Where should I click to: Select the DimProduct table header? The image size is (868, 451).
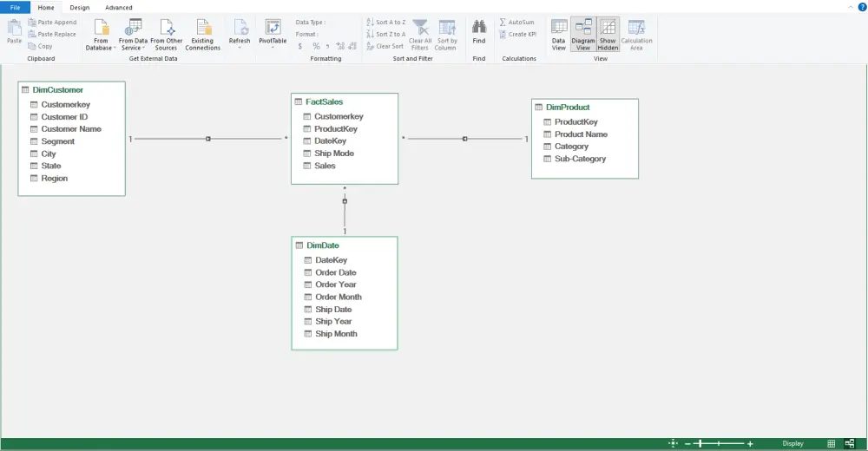[584, 108]
